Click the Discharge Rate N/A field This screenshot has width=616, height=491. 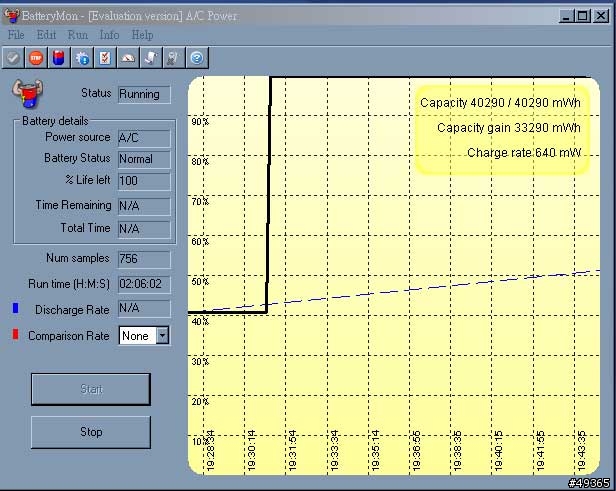point(144,309)
